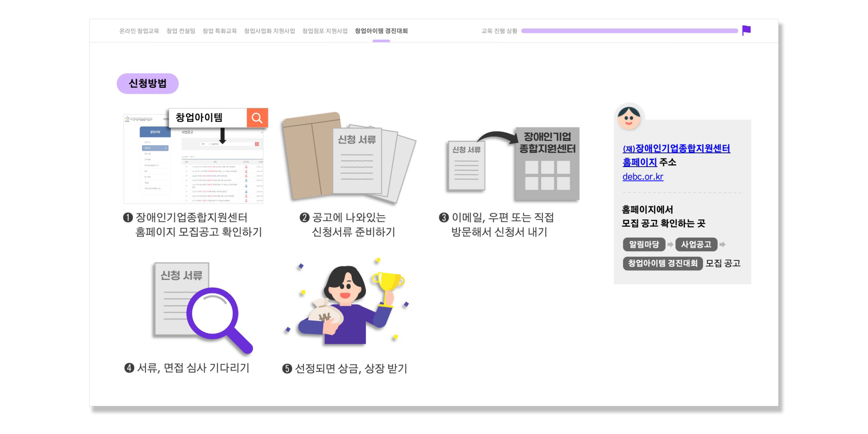Click the 창업아이템 search field
868x434 pixels.
tap(208, 118)
